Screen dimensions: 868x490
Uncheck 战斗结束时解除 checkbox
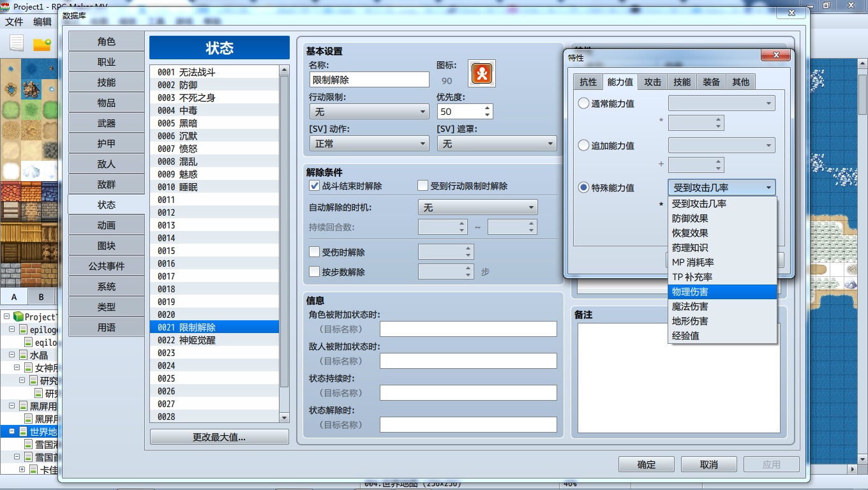point(314,186)
